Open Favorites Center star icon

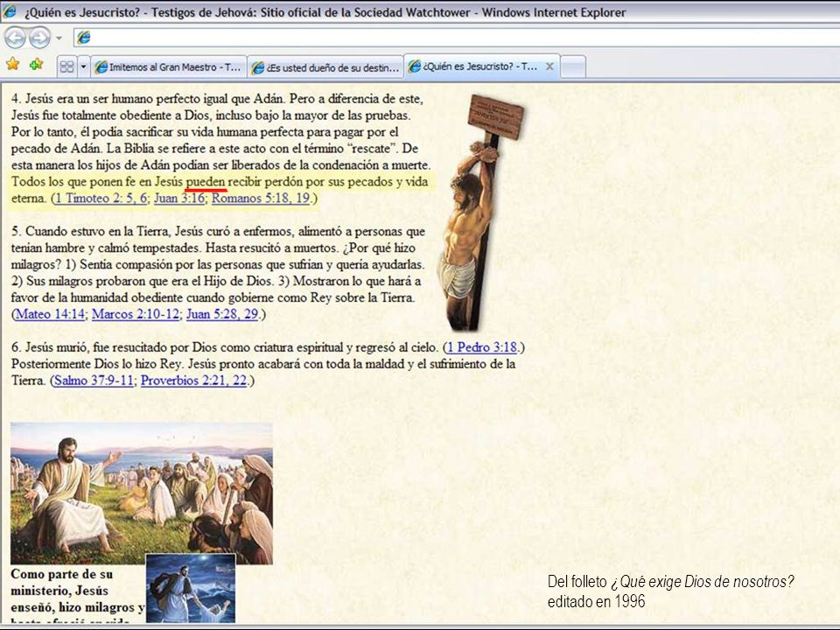(x=13, y=65)
